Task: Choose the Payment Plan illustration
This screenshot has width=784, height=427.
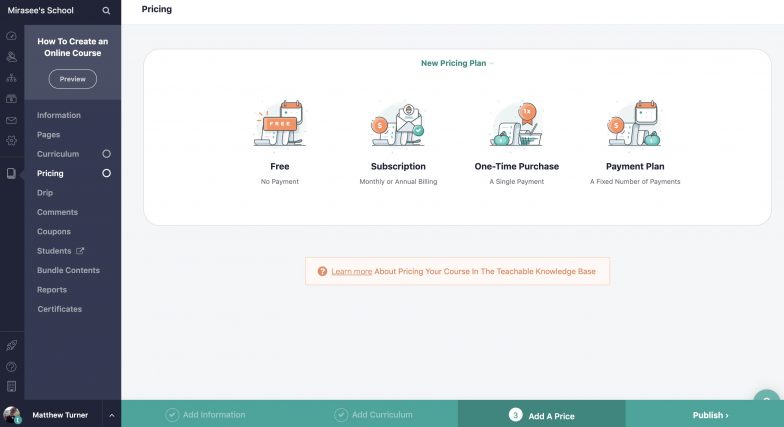Action: (x=635, y=123)
